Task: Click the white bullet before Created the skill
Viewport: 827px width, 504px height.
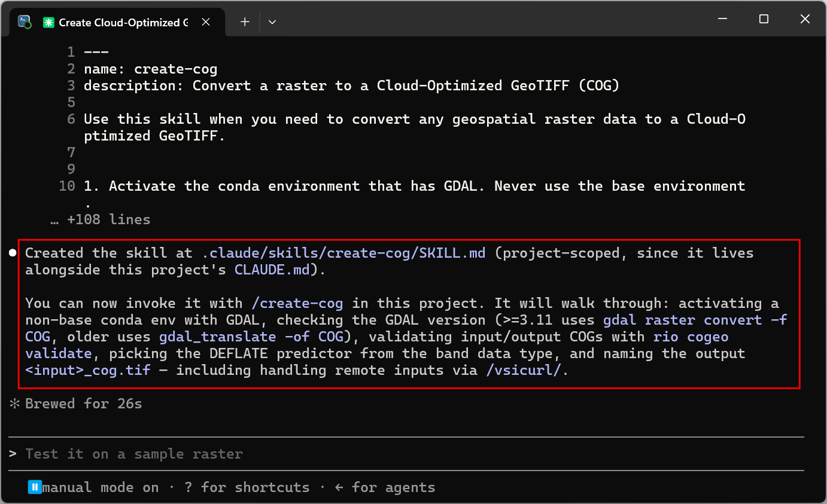Action: pos(13,253)
